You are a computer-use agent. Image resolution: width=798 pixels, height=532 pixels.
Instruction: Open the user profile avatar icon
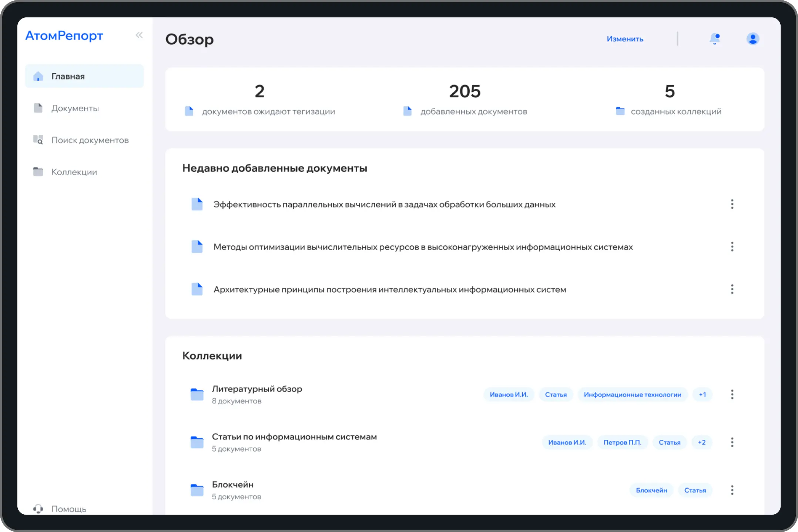pyautogui.click(x=752, y=39)
